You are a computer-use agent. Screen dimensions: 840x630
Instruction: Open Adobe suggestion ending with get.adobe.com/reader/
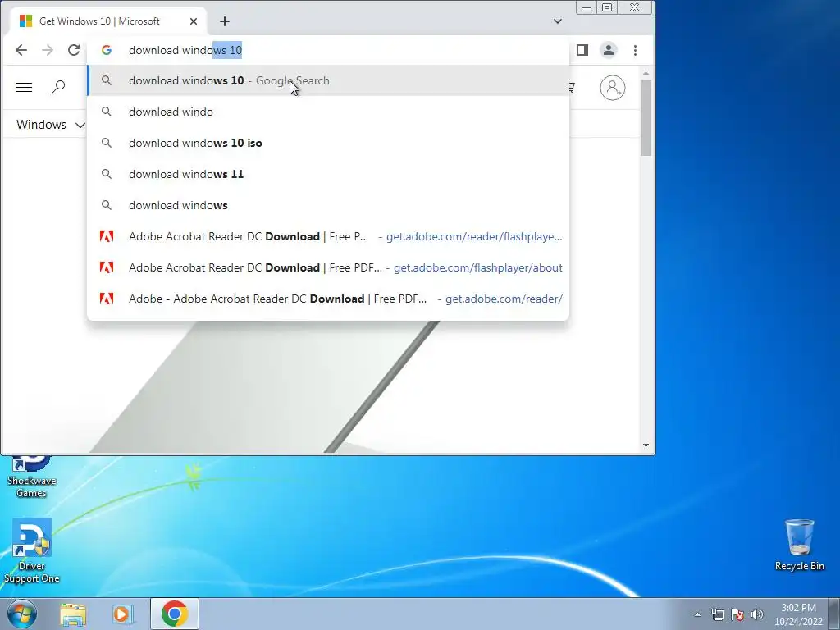328,299
